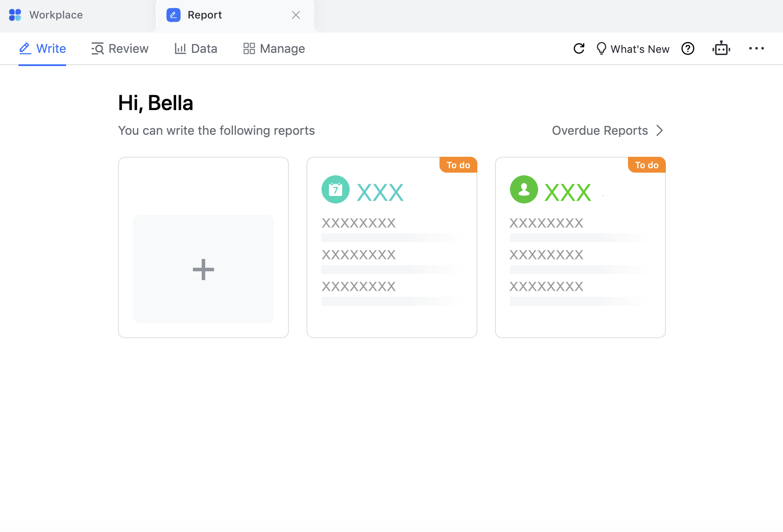Open the green XXX report title
This screenshot has height=532, width=783.
point(568,192)
